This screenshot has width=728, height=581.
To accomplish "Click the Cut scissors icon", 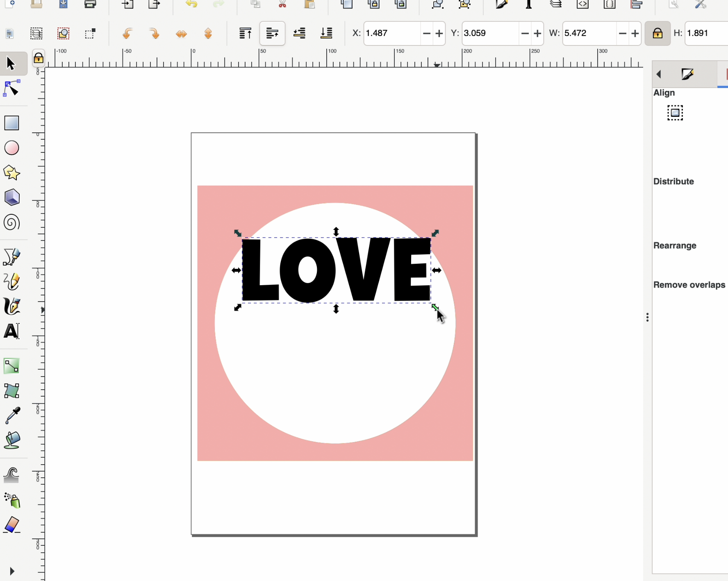I will (282, 4).
